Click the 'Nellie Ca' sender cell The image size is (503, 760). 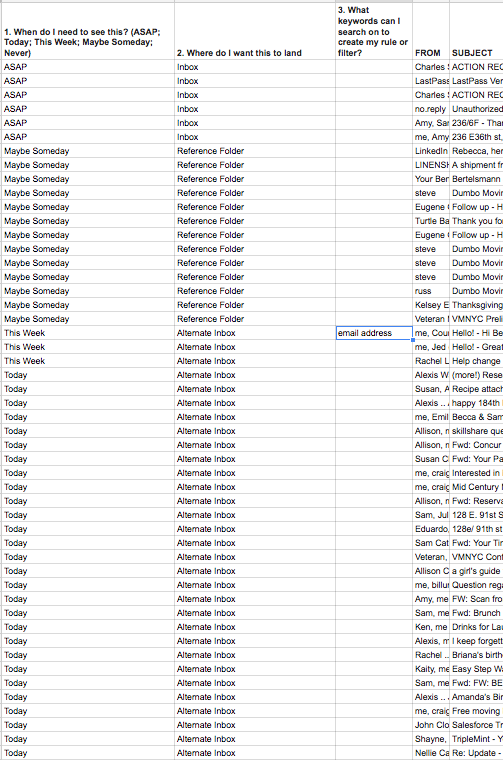431,753
